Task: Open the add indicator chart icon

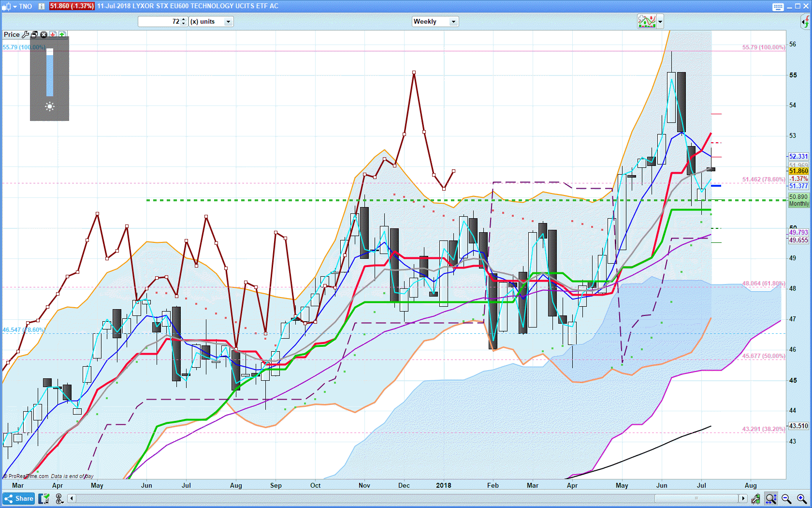Action: pos(647,21)
